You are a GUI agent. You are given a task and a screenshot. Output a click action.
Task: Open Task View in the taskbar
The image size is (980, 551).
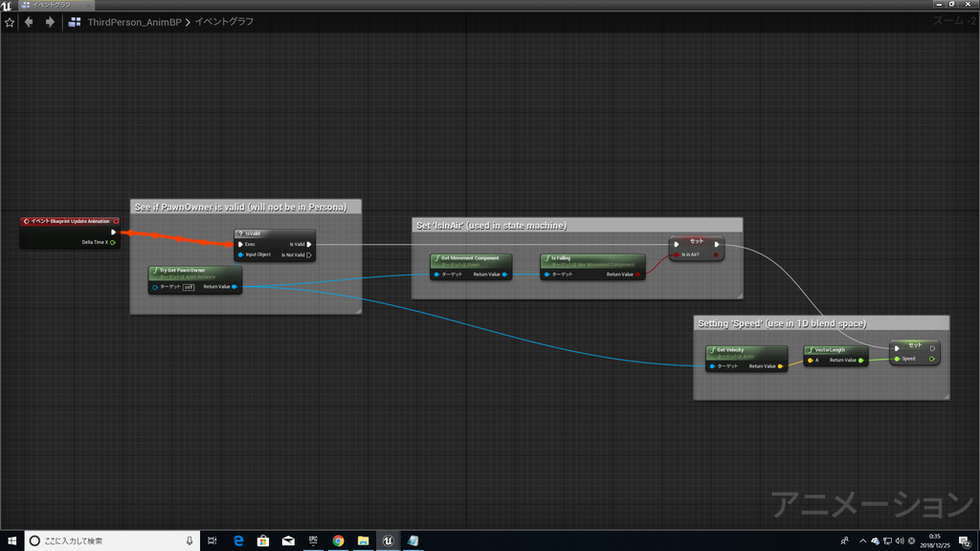[x=212, y=541]
